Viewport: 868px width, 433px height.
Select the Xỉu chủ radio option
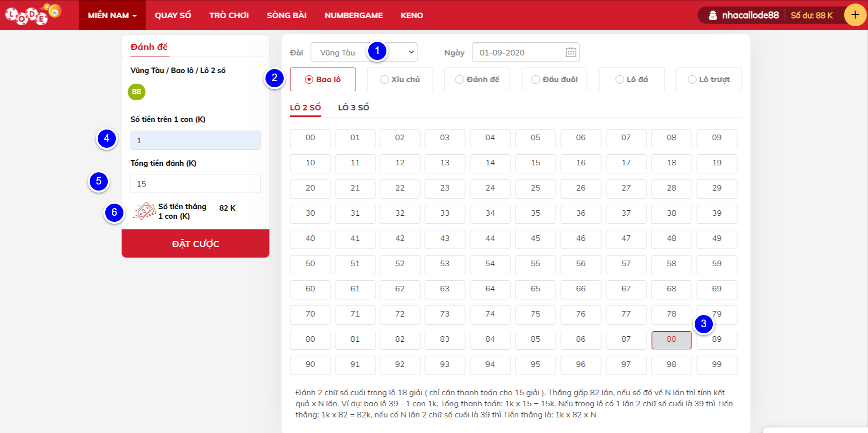[x=400, y=79]
